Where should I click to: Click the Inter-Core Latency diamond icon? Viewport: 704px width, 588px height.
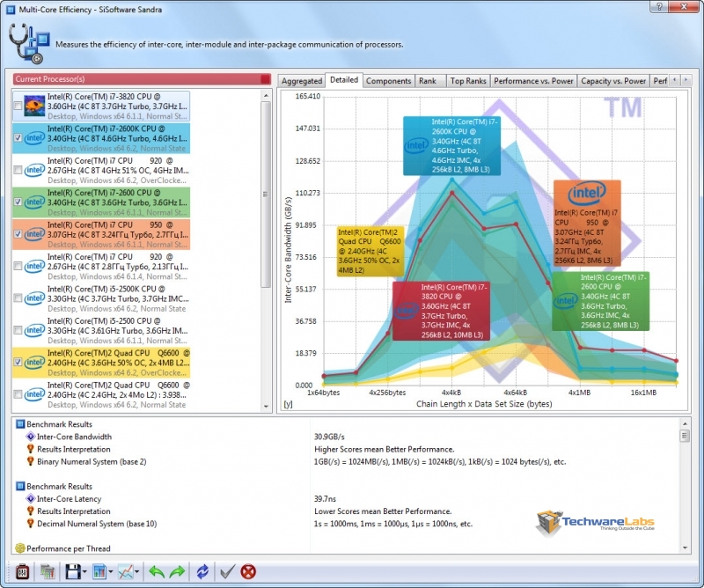[x=31, y=498]
